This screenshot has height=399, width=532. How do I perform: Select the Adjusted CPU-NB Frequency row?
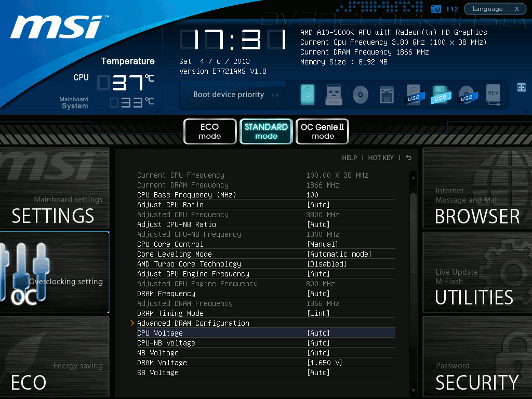pos(266,234)
